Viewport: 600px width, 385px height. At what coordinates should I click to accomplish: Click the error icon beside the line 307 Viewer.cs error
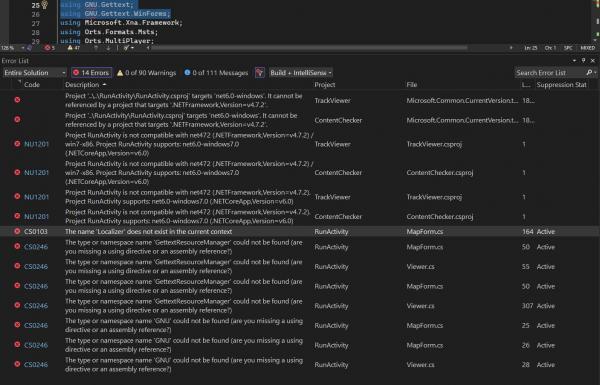17,305
